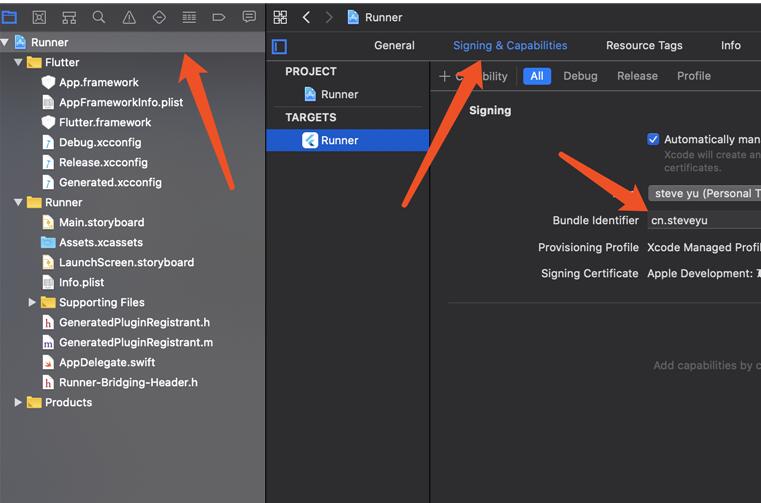Click the Main.storyboard file icon

coord(48,222)
